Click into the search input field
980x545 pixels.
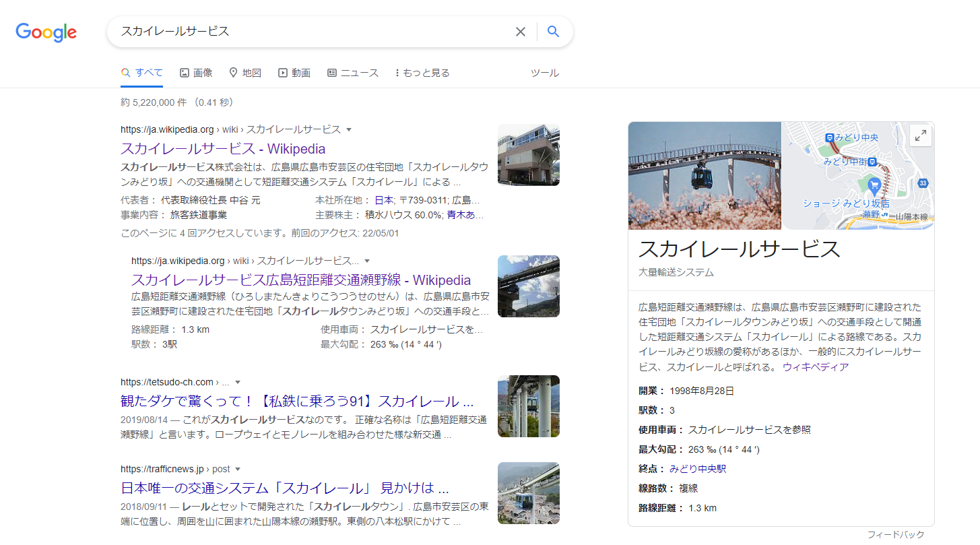313,32
